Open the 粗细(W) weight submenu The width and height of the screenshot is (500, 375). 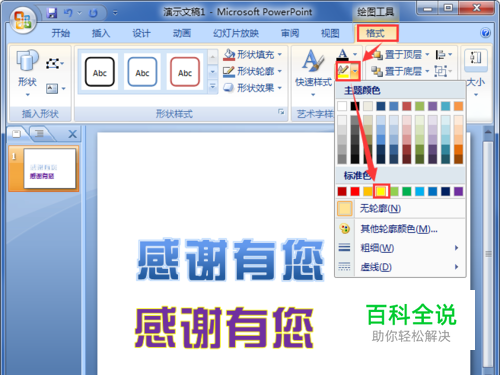tap(400, 248)
